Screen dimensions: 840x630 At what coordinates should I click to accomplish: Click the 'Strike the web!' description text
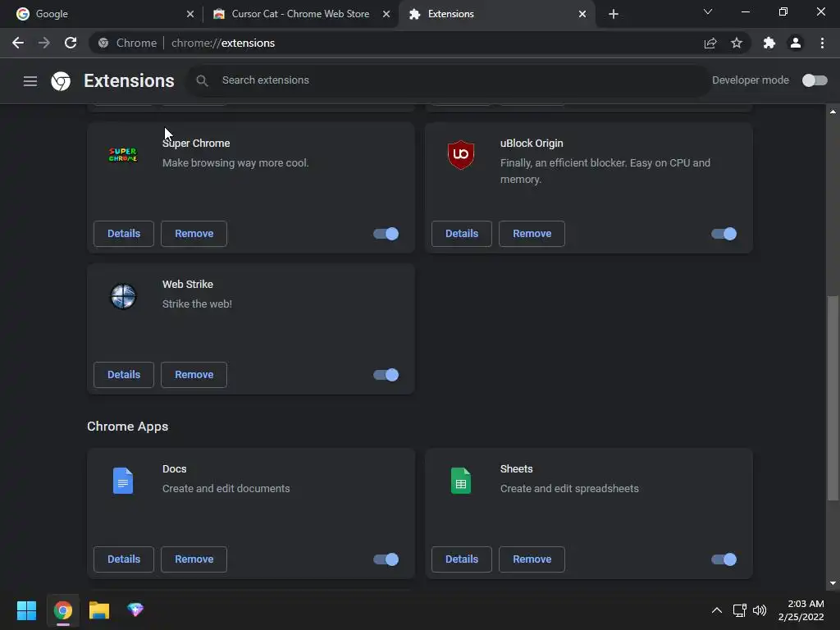(x=197, y=304)
